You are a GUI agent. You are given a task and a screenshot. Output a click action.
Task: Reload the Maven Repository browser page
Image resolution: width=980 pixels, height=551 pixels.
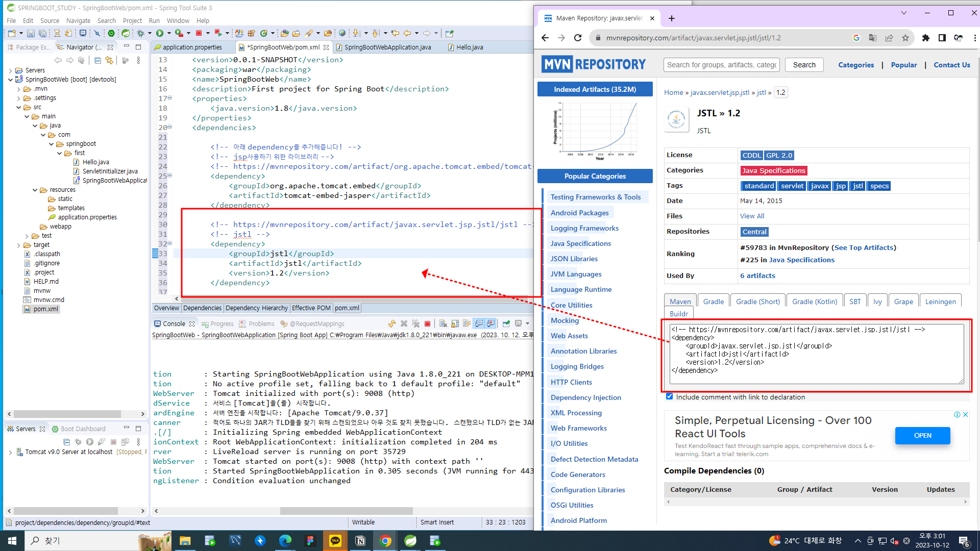[578, 38]
